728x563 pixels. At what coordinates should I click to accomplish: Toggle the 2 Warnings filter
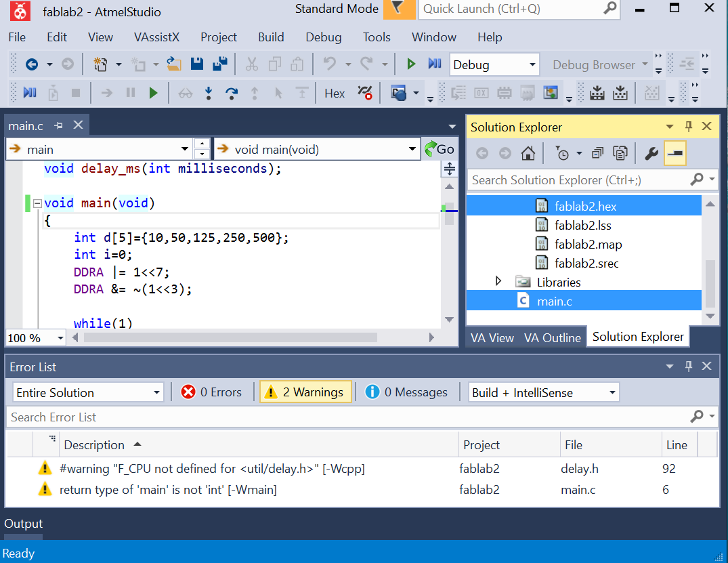(x=305, y=392)
